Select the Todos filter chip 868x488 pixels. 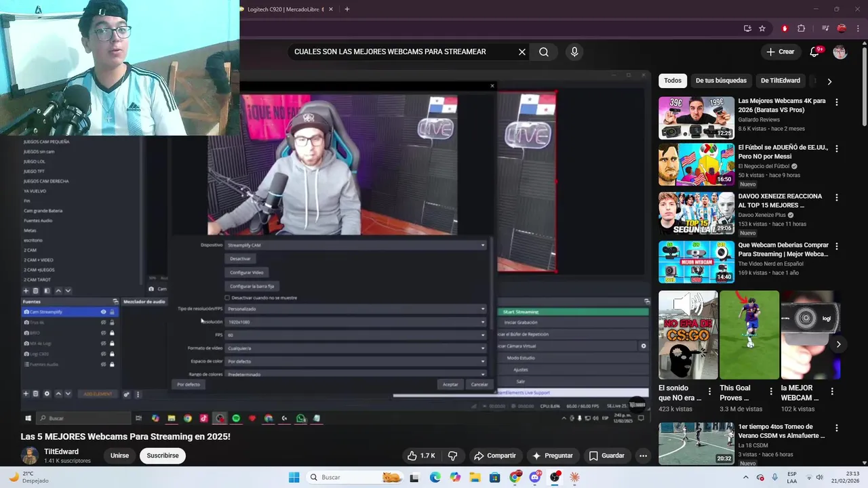(673, 81)
